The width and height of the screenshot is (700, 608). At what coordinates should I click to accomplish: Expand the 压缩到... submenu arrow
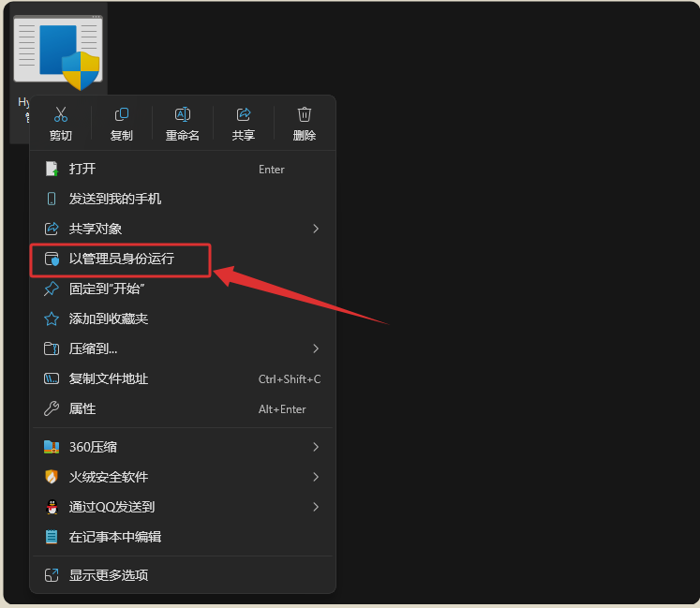pyautogui.click(x=316, y=348)
